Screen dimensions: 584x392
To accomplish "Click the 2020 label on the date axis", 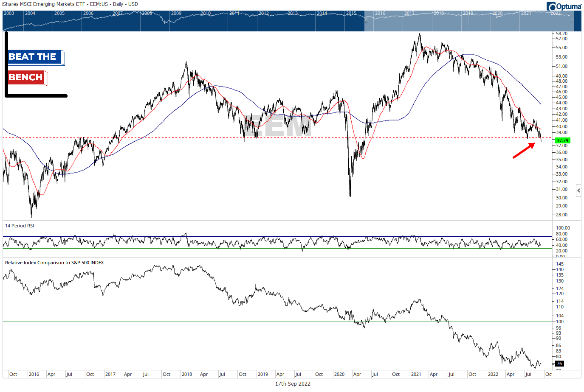I will [339, 374].
